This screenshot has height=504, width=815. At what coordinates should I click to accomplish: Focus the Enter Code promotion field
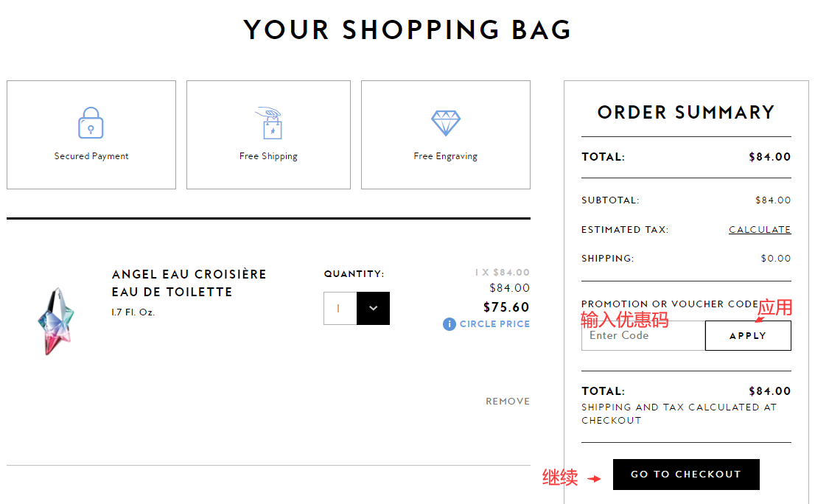tap(643, 336)
